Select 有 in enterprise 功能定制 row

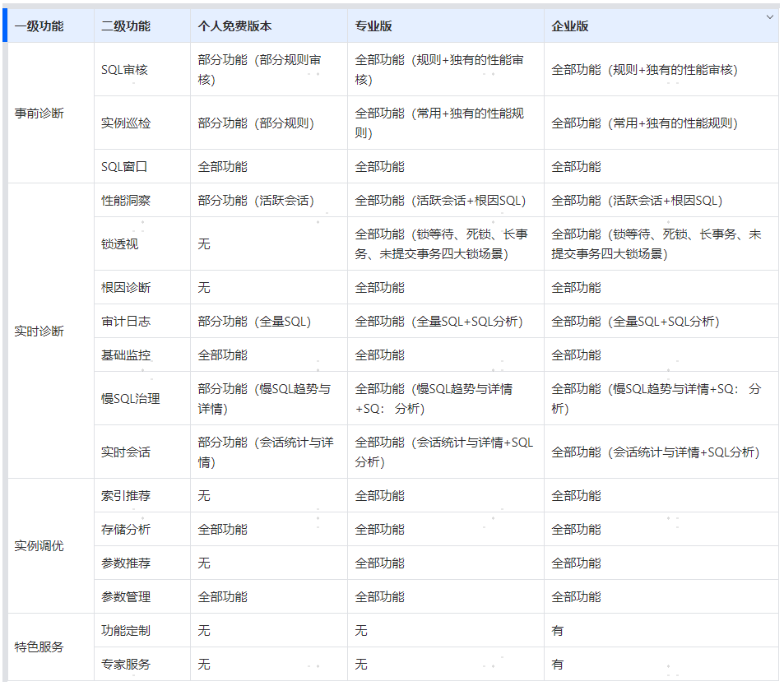coord(661,631)
